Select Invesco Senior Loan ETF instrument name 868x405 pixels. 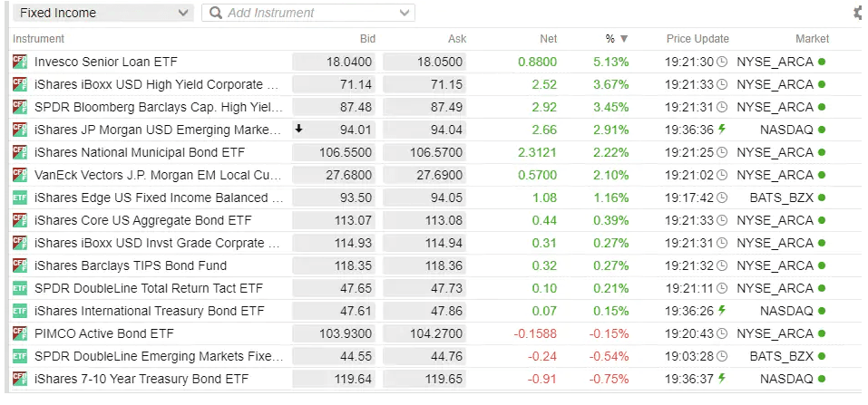106,62
